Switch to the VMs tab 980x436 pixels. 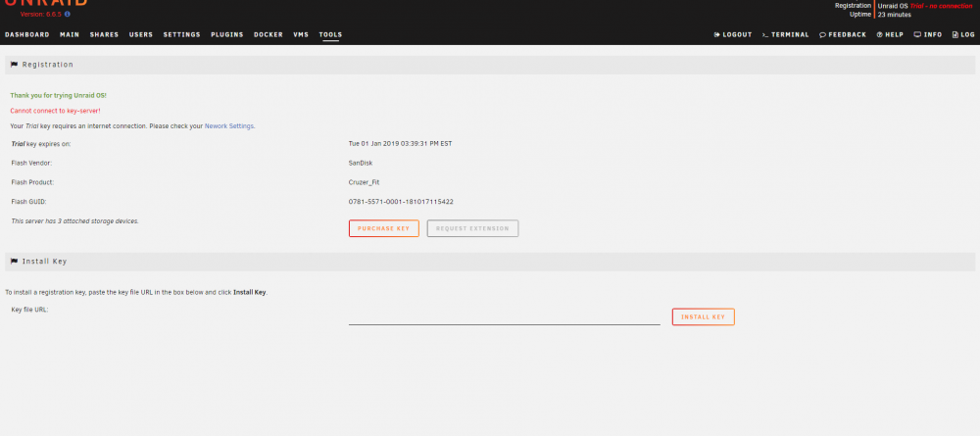click(x=301, y=35)
